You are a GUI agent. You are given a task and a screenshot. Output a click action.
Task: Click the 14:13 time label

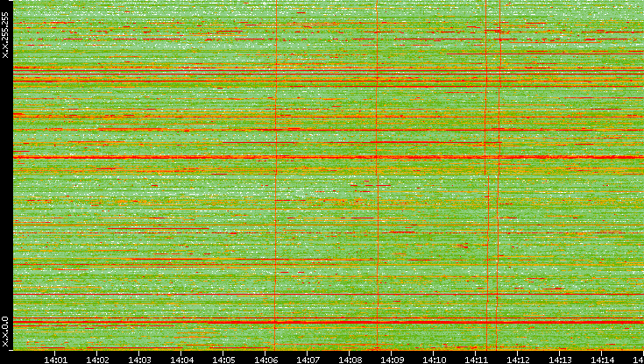pyautogui.click(x=560, y=360)
